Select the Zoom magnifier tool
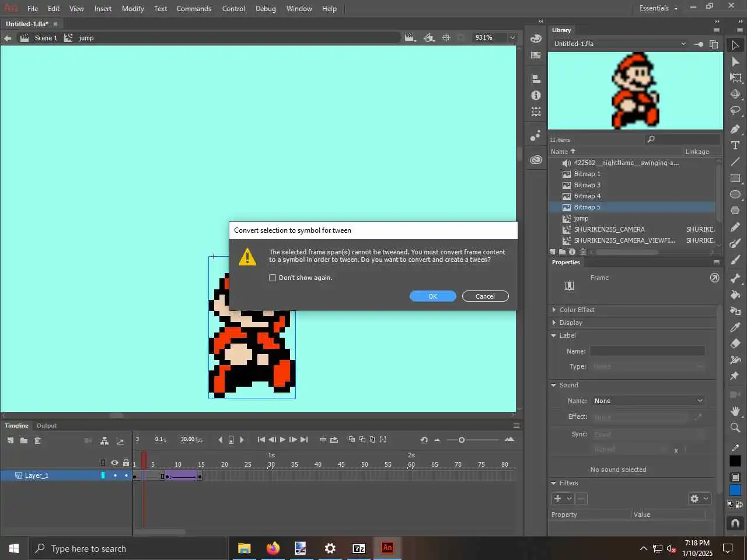Image resolution: width=747 pixels, height=560 pixels. coord(735,428)
